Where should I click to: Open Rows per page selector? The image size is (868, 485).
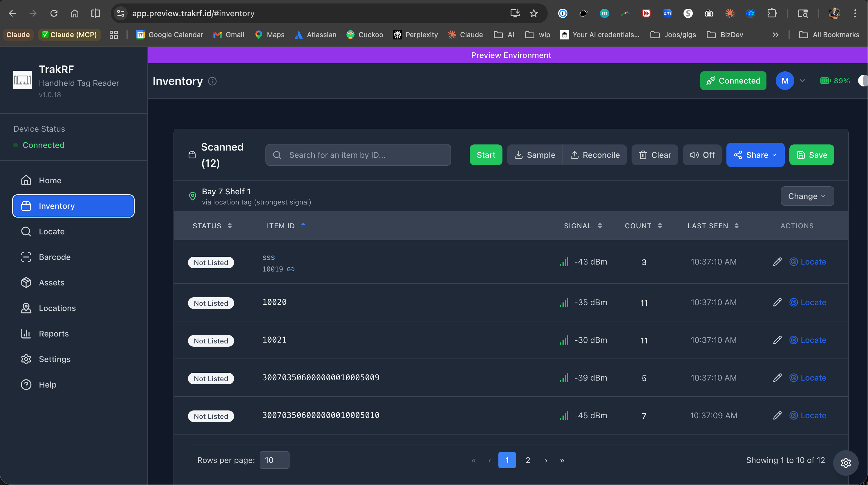(274, 460)
